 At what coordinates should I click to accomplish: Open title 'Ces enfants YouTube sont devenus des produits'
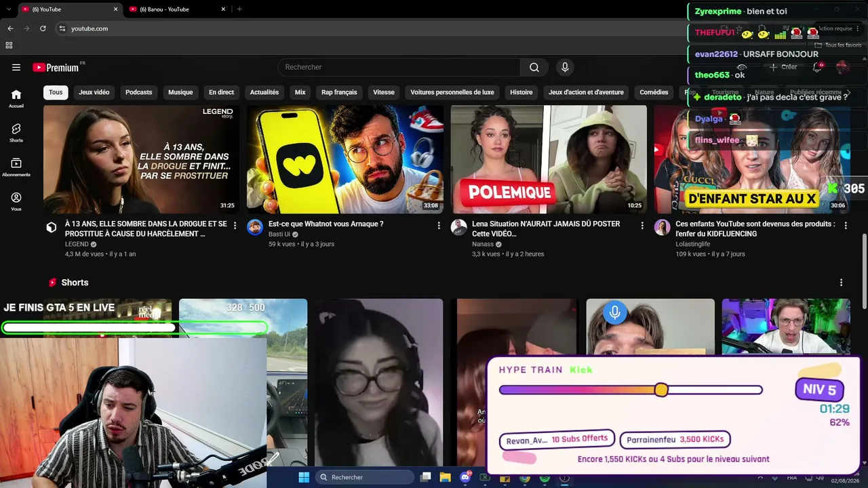pos(755,228)
